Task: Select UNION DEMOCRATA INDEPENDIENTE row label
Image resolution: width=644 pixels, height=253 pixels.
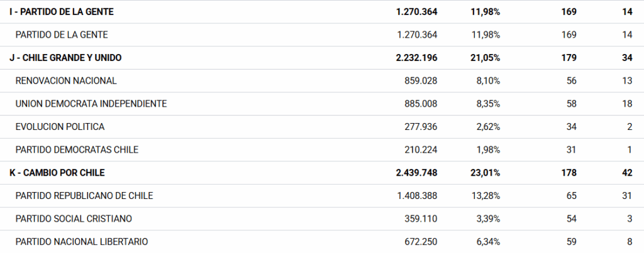Action: click(x=91, y=104)
